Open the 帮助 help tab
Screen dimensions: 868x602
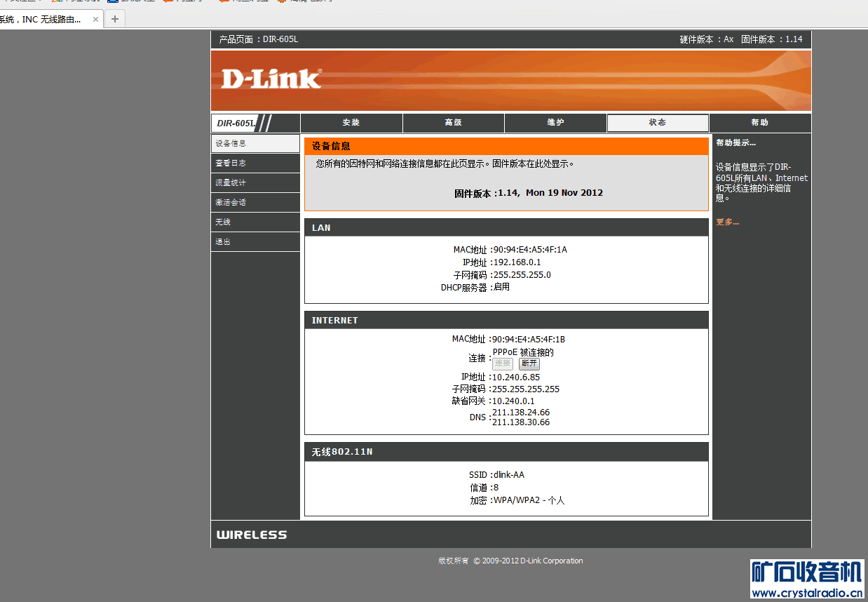(x=760, y=123)
